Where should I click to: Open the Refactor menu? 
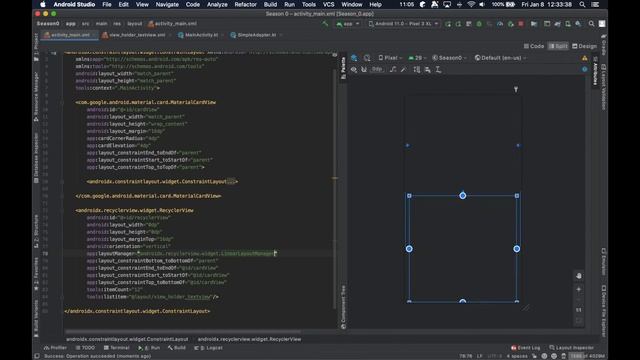245,4
